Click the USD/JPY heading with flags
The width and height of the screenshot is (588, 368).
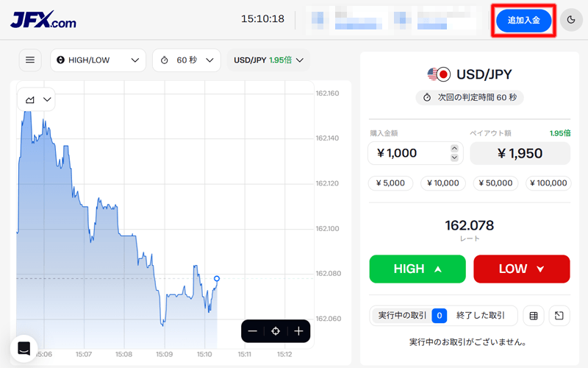coord(470,74)
